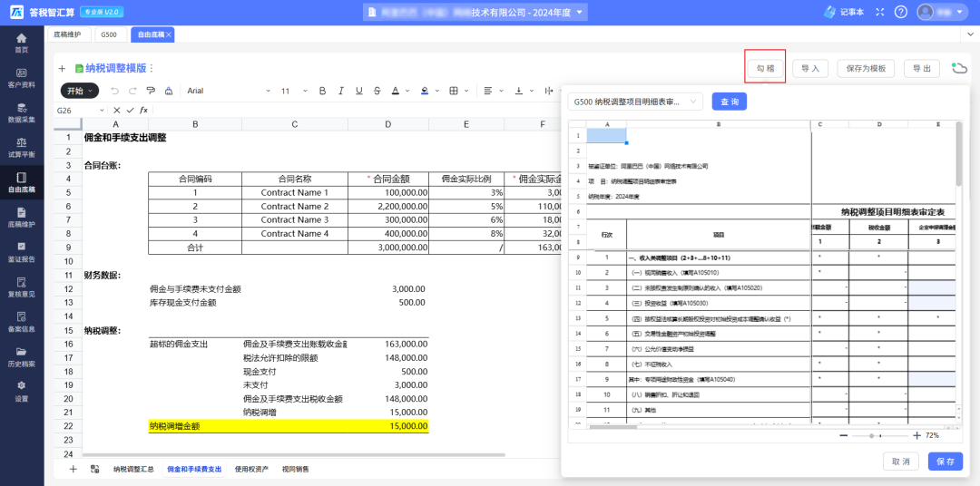Apply italic formatting from the toolbar
This screenshot has width=980, height=486.
341,91
